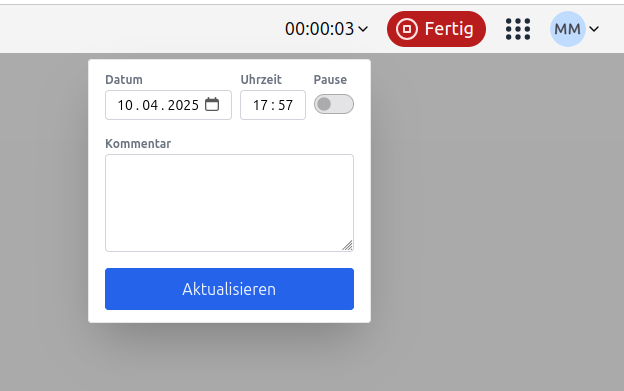Click the Pause label above the switch
This screenshot has height=391, width=624.
coord(330,80)
